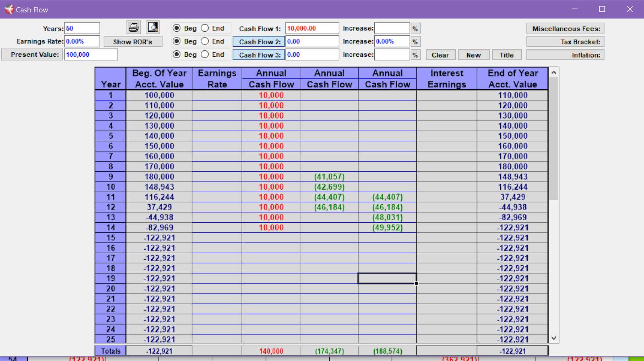
Task: Click the Present Value button
Action: (x=32, y=55)
